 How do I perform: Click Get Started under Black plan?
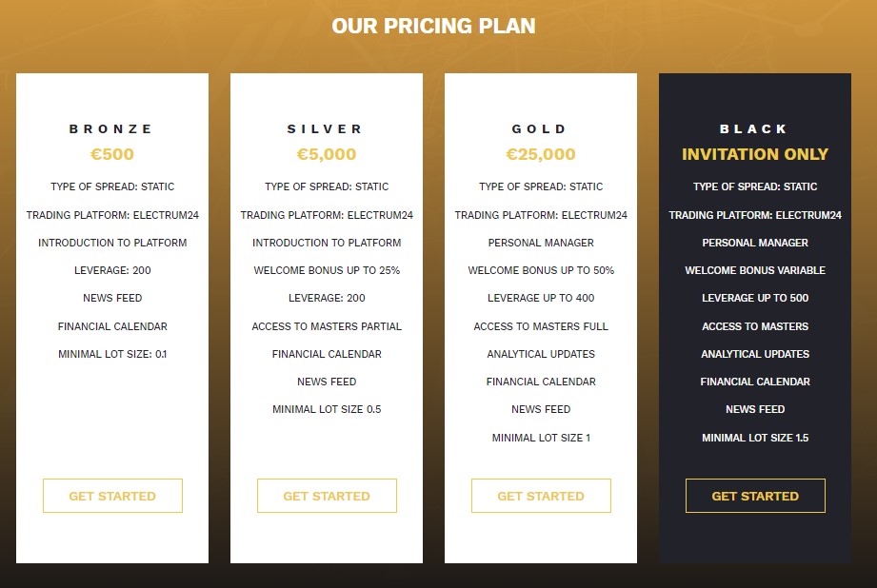pos(755,496)
